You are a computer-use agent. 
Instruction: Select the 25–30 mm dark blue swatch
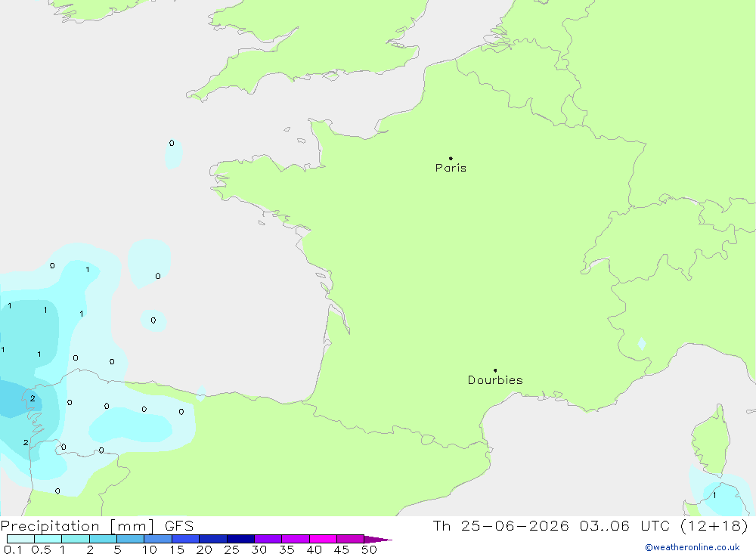pyautogui.click(x=240, y=539)
